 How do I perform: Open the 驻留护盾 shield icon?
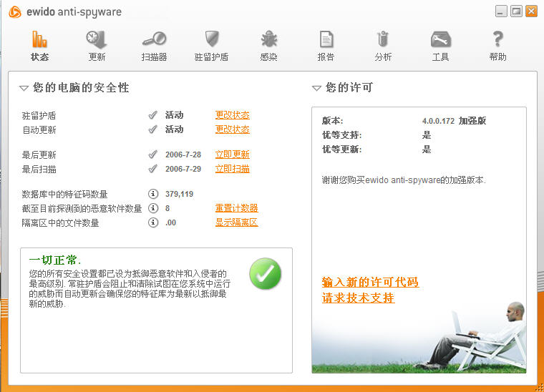coord(212,39)
